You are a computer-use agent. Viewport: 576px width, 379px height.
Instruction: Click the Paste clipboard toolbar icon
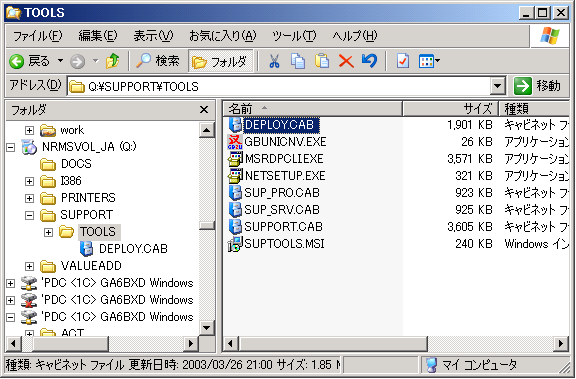pos(321,61)
